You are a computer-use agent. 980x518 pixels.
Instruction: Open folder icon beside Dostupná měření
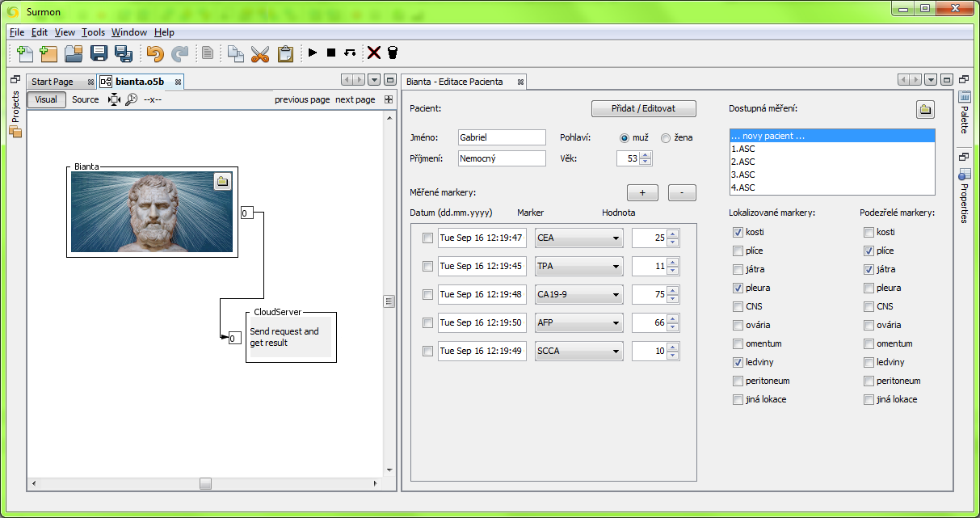tap(925, 109)
